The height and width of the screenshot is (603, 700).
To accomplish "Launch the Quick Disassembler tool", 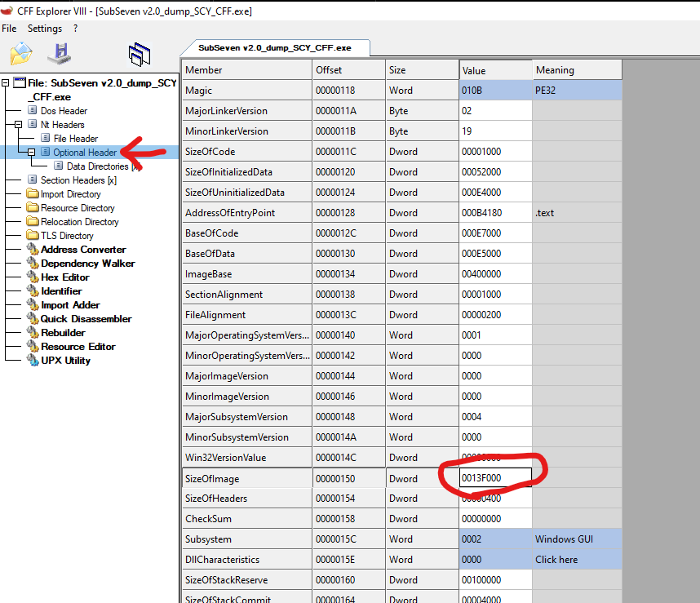I will click(x=86, y=319).
